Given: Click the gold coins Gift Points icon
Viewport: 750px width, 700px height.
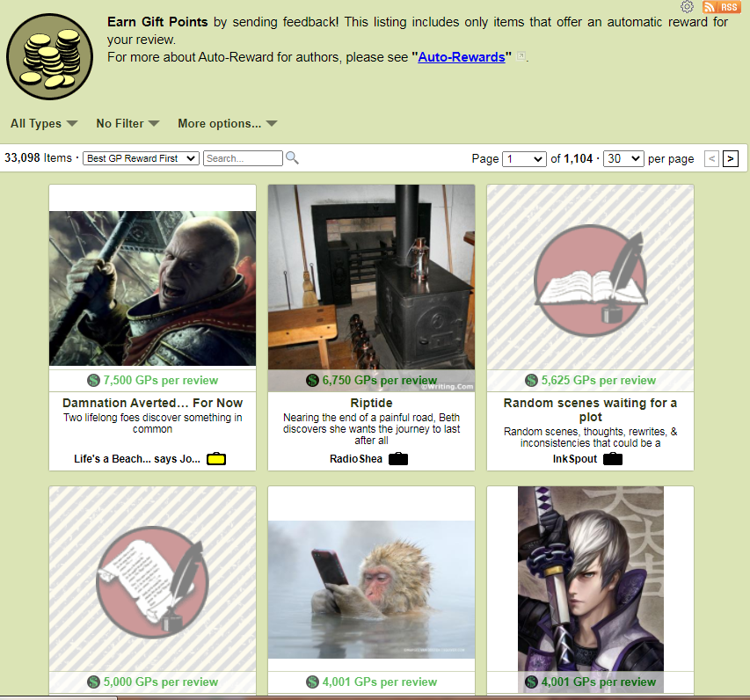Looking at the screenshot, I should pos(49,57).
